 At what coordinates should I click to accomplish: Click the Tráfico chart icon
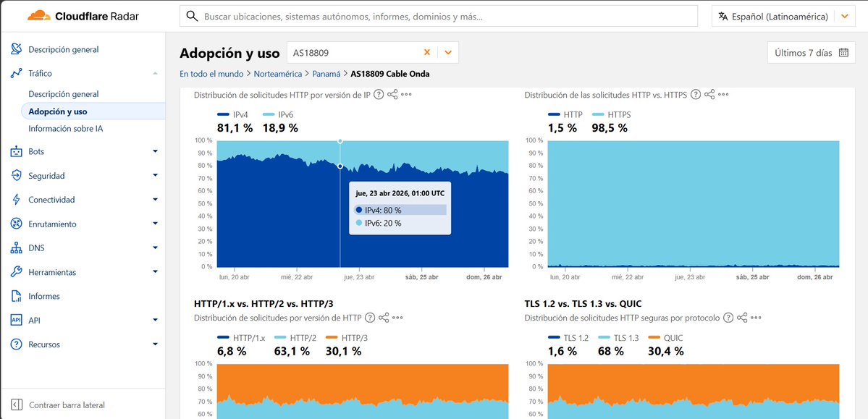click(17, 73)
